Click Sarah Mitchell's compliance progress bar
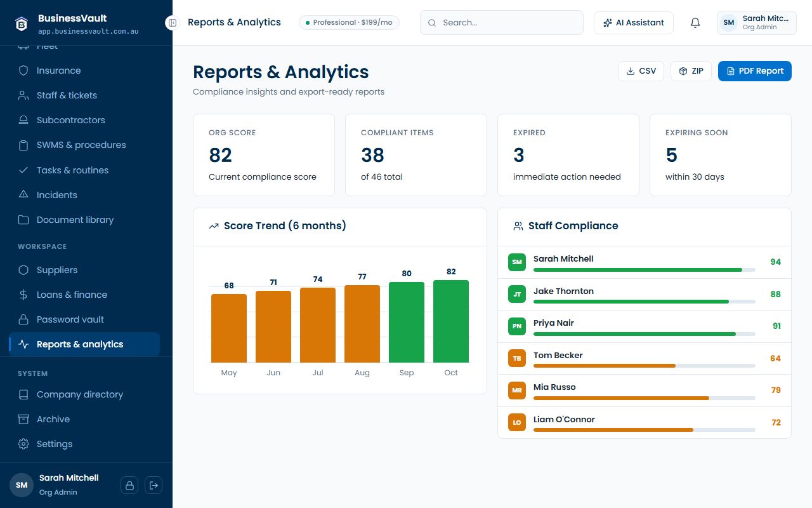The image size is (812, 508). point(645,270)
